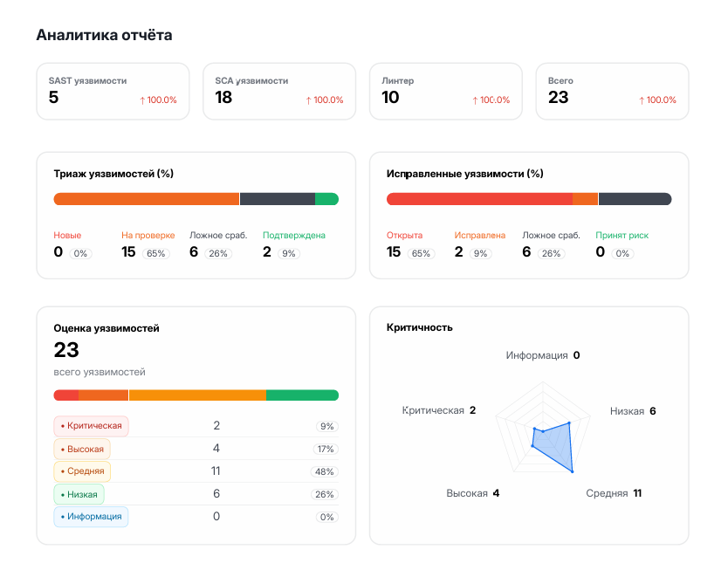Image resolution: width=728 pixels, height=577 pixels.
Task: Click the Низкая 6 radar chart label
Action: point(633,411)
